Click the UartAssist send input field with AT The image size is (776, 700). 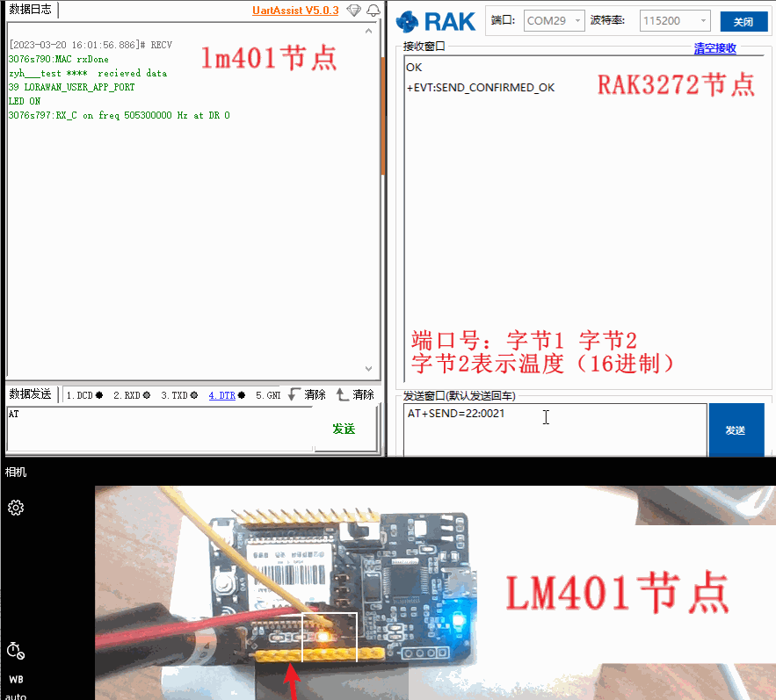pos(160,429)
